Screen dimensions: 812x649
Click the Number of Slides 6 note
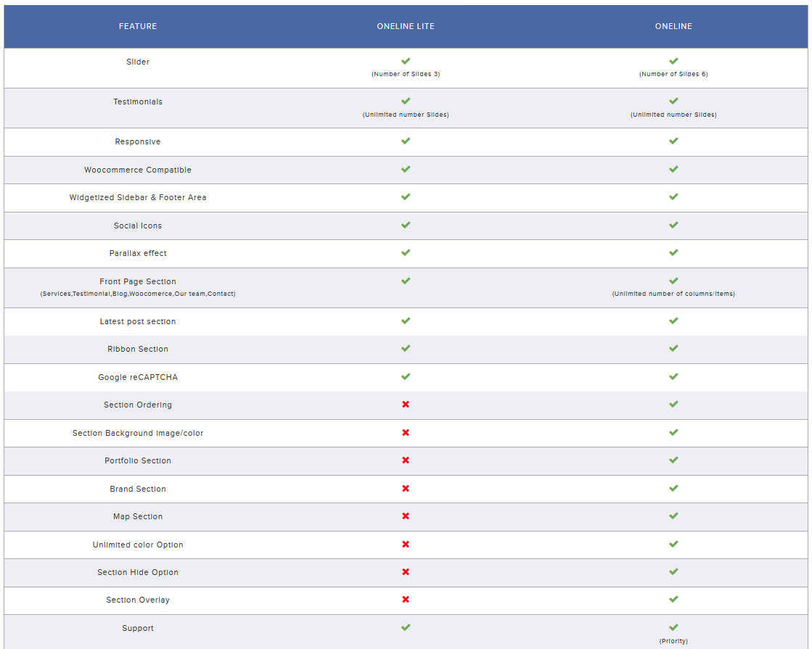tap(673, 74)
